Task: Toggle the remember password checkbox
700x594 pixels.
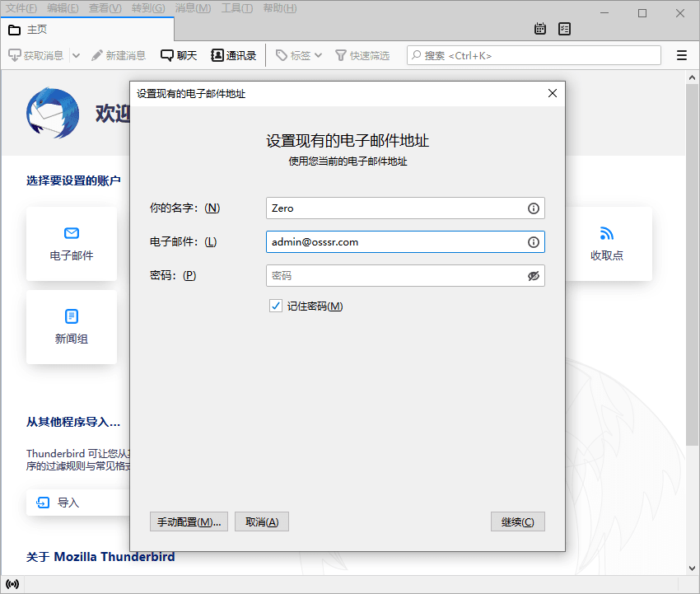Action: pyautogui.click(x=276, y=306)
